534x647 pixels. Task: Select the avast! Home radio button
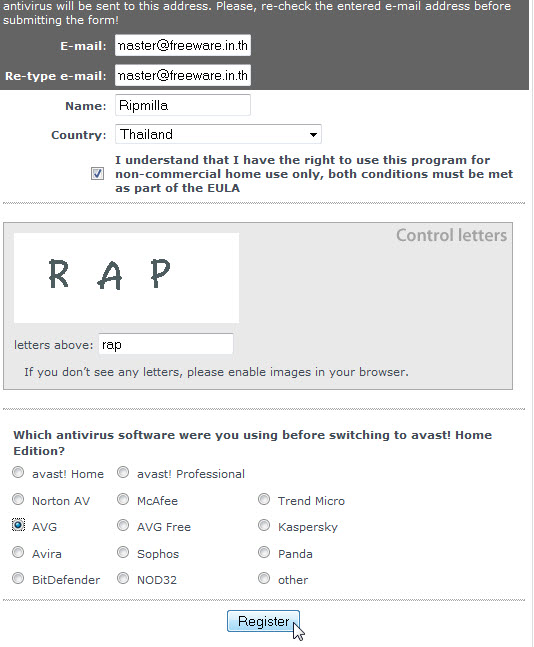coord(18,472)
